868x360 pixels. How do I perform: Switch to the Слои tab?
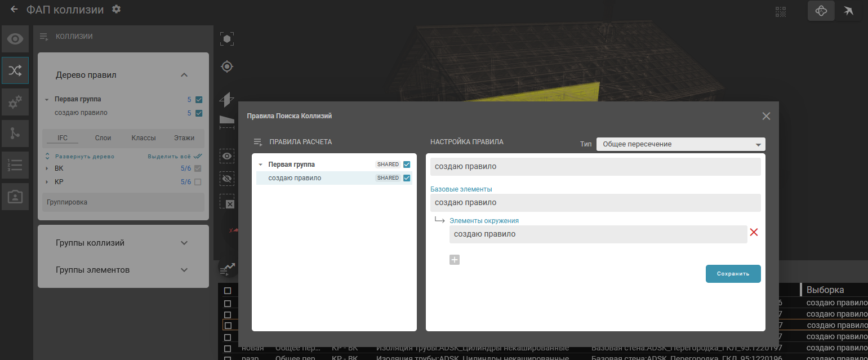(103, 137)
